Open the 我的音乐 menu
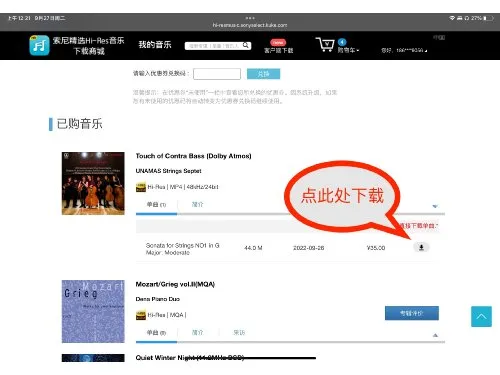This screenshot has width=500, height=375. 155,45
